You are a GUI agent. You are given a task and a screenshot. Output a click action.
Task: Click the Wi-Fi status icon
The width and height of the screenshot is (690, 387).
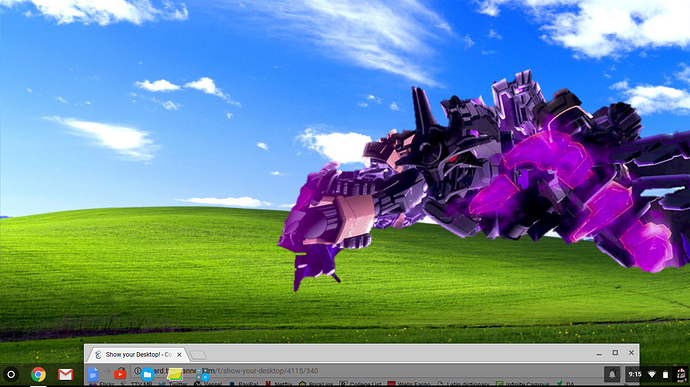[652, 375]
